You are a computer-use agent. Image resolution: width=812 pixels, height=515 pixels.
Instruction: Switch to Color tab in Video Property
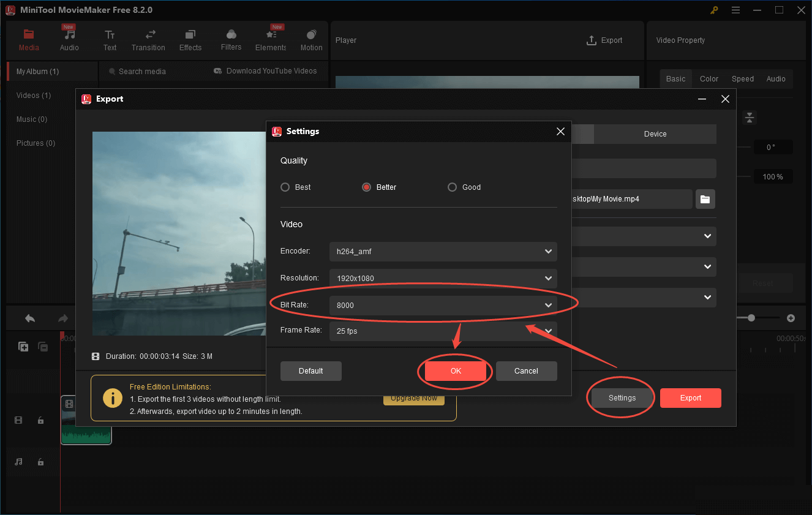(709, 79)
